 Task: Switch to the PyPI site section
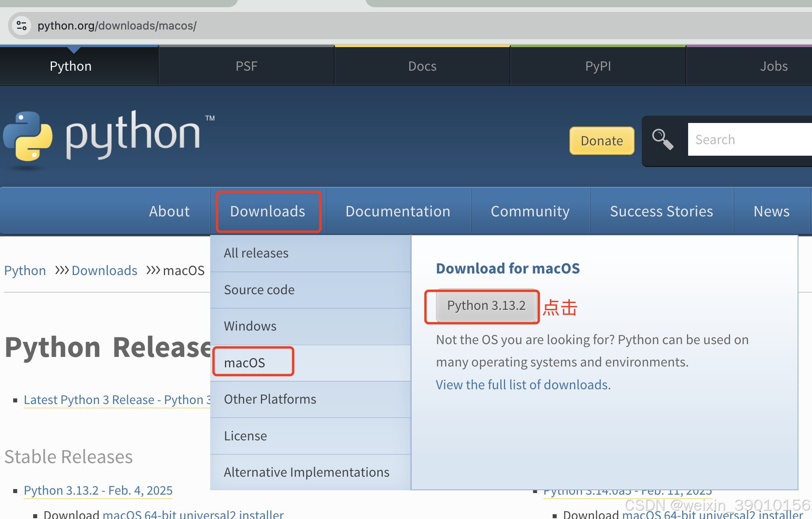point(597,66)
